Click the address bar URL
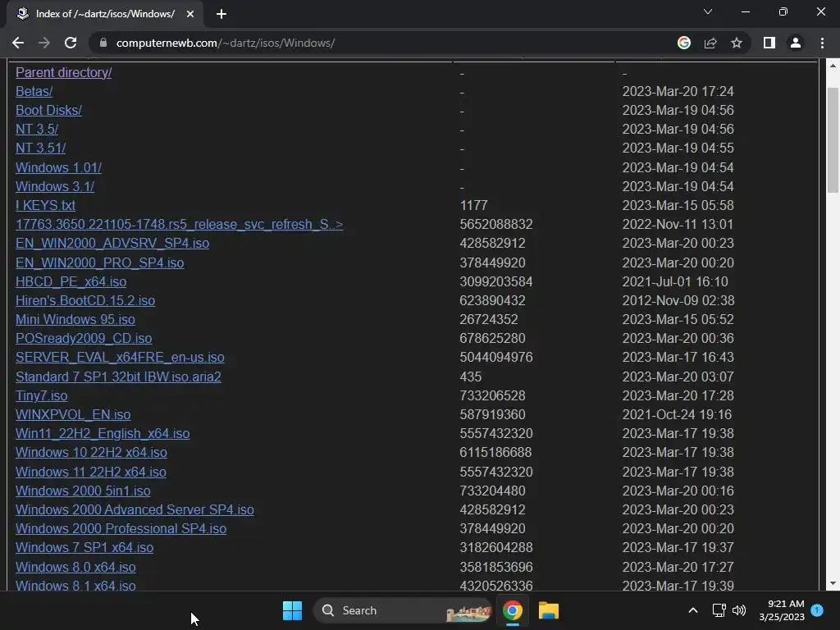This screenshot has width=840, height=630. (x=226, y=43)
